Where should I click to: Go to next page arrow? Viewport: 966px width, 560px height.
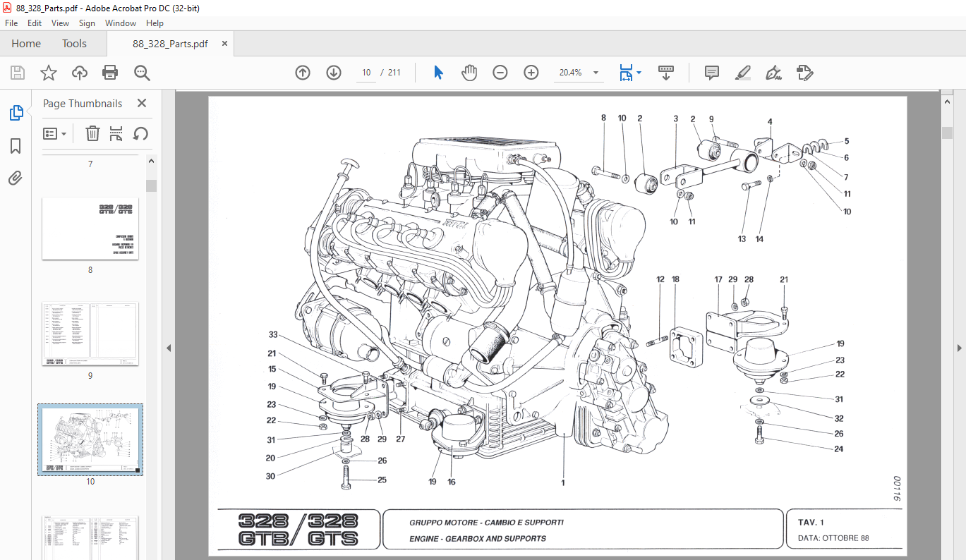[334, 73]
